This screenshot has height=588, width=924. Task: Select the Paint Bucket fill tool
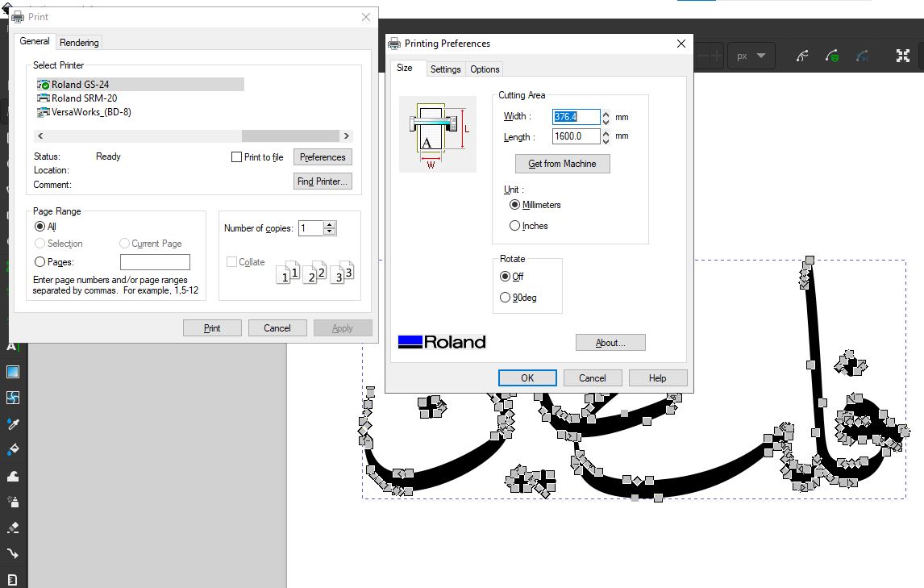12,449
